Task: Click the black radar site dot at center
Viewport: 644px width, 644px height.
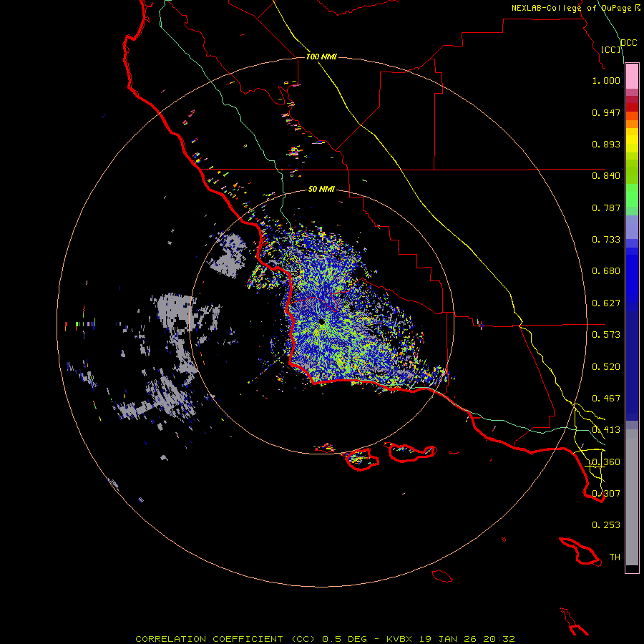Action: (x=321, y=323)
